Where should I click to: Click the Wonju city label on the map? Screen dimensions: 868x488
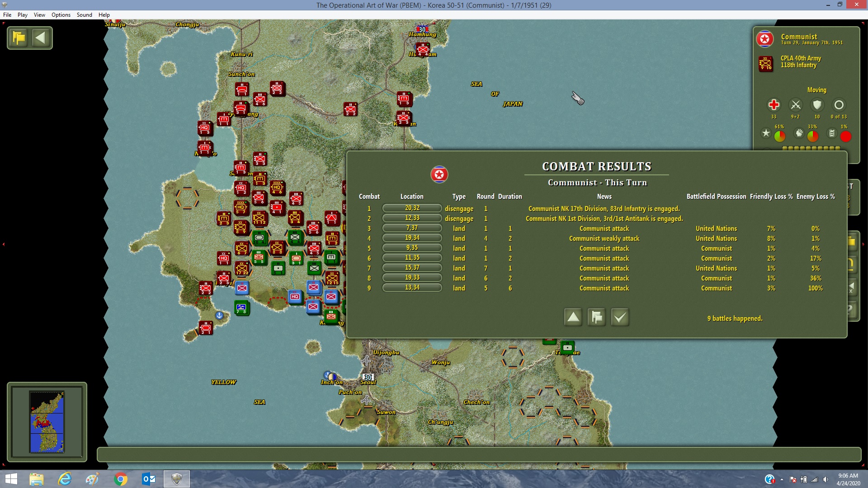click(x=441, y=362)
